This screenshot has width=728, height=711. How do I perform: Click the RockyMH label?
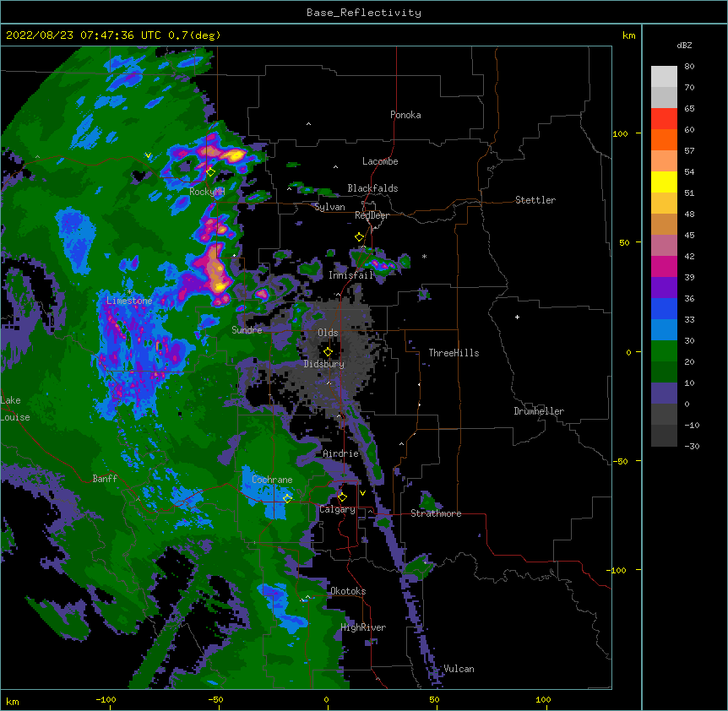pos(207,192)
